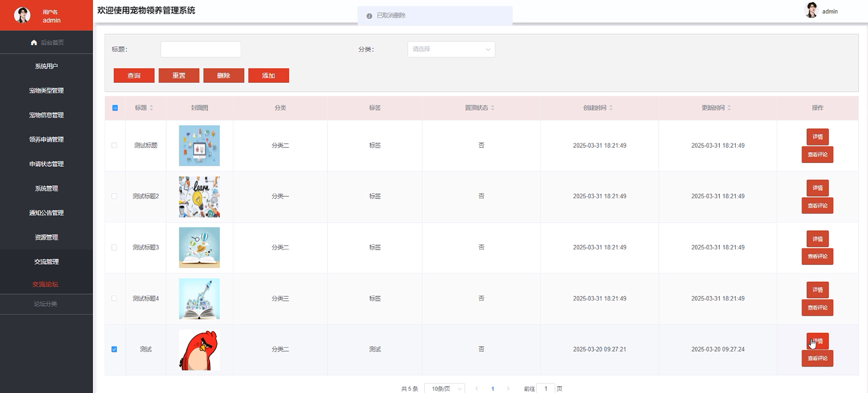
Task: Sort by 创建时间 column arrows
Action: click(x=611, y=108)
